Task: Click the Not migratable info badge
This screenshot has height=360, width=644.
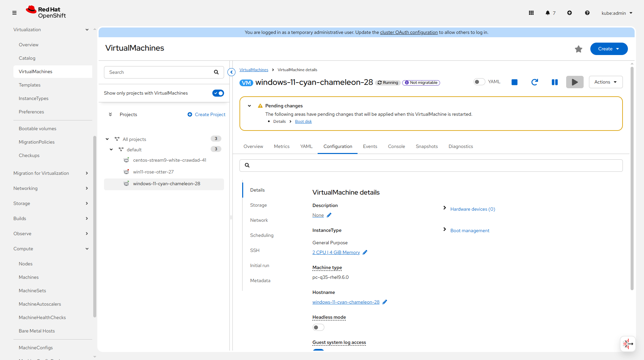Action: [x=421, y=83]
